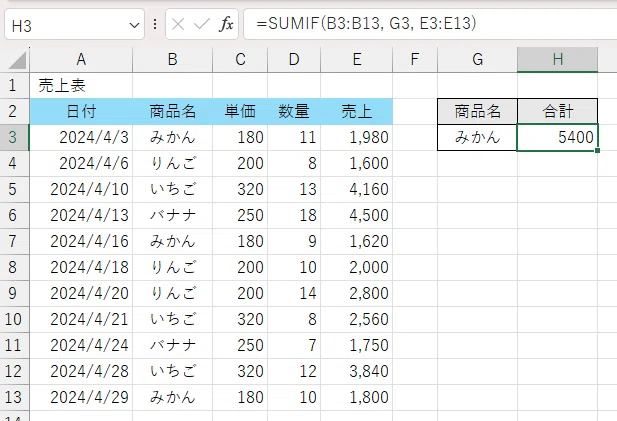Click the date cell 2024/4/16

81,241
